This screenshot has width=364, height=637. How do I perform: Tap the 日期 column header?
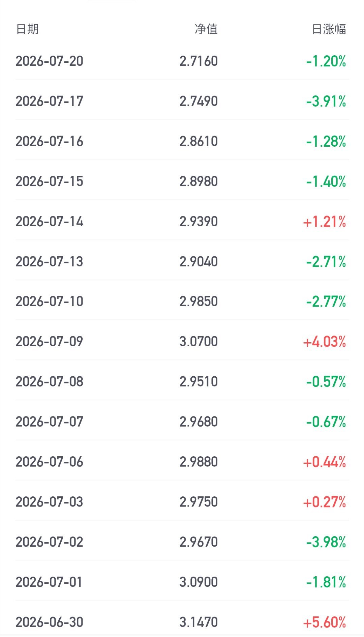pos(27,29)
